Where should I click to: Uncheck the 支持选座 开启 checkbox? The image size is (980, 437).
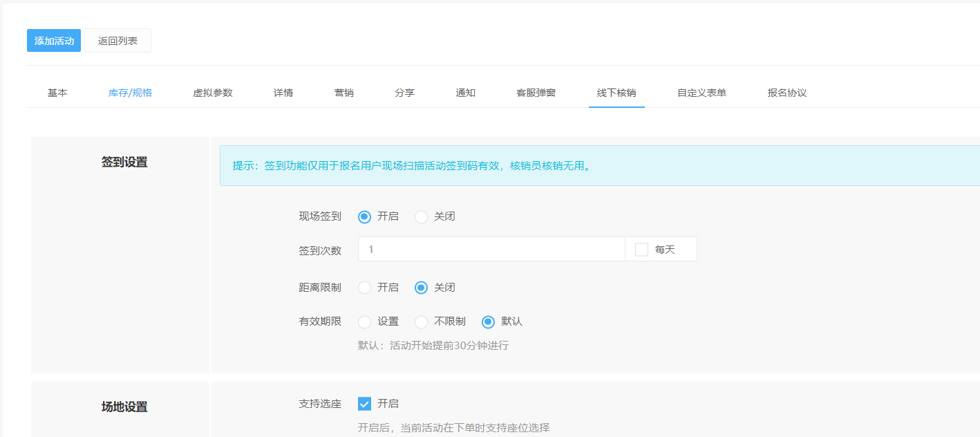[x=365, y=404]
